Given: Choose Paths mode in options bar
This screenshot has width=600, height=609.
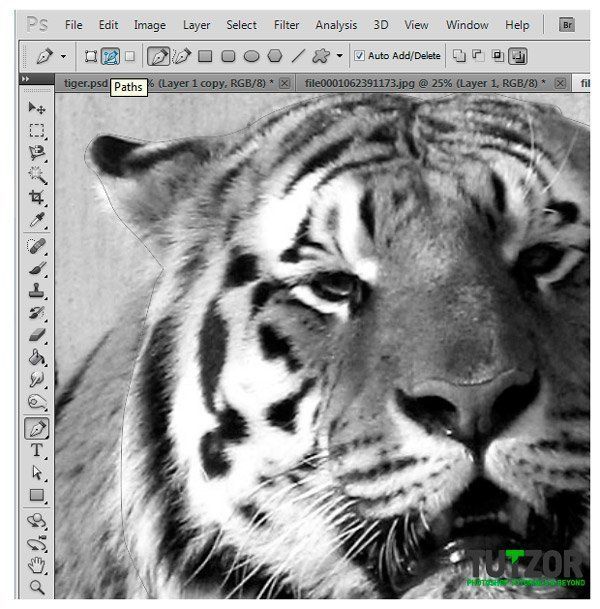Looking at the screenshot, I should [x=110, y=56].
